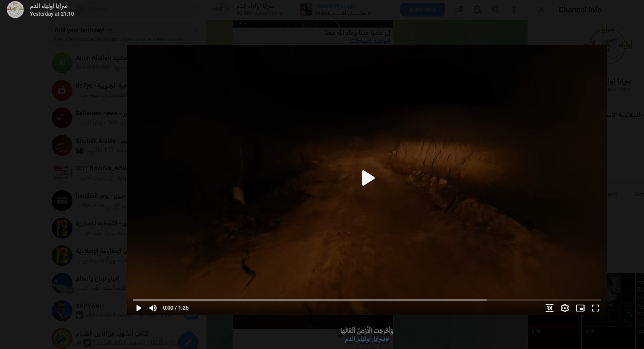This screenshot has height=349, width=644.
Task: Click the Yesterday at 21:10 timestamp
Action: (52, 14)
